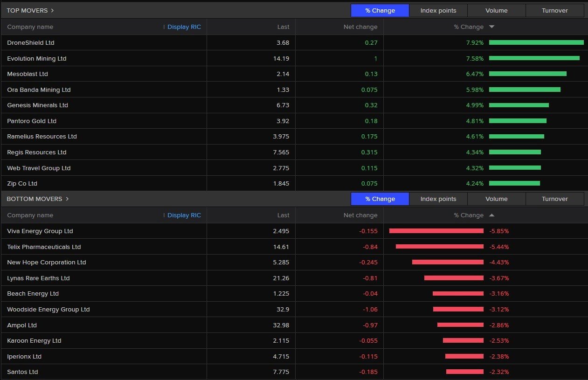Open Display RIC in top movers table
The height and width of the screenshot is (380, 588).
(184, 27)
